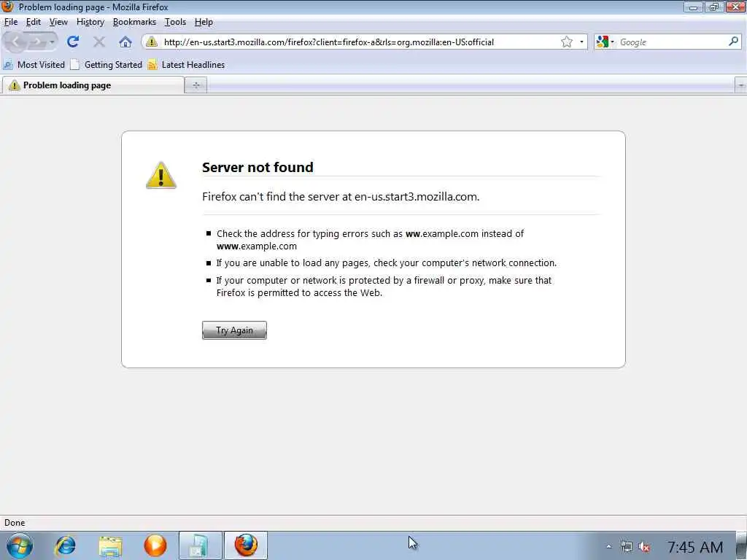Open the Windows Start menu orb

pyautogui.click(x=20, y=545)
